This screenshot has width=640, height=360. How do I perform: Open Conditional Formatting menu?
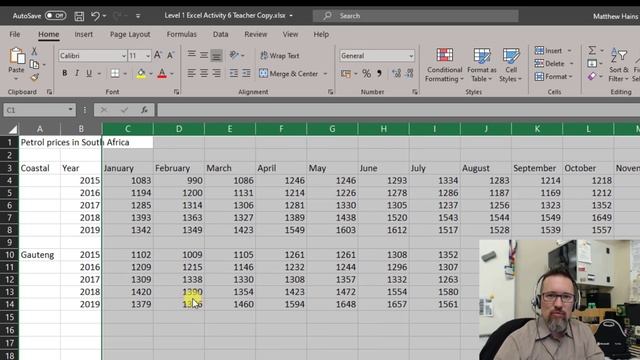(x=444, y=65)
